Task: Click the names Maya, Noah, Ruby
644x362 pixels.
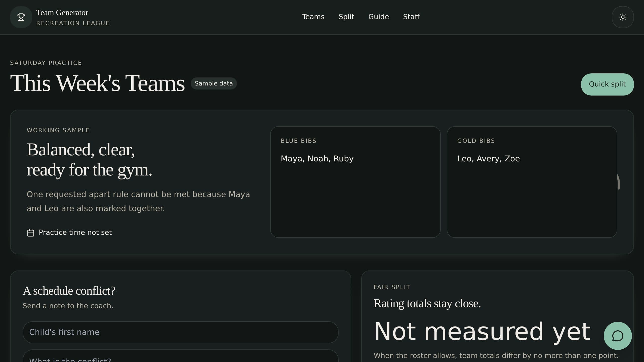Action: 317,159
